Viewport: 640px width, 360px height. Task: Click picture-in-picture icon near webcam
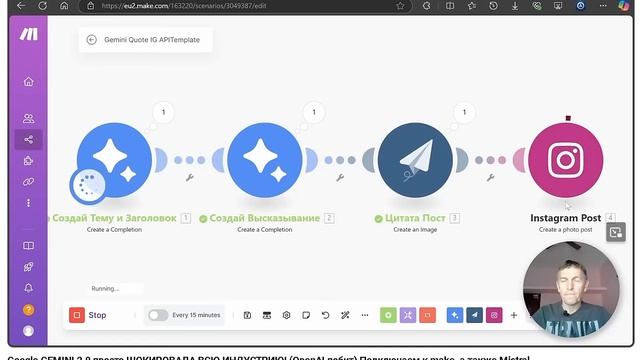(x=616, y=233)
